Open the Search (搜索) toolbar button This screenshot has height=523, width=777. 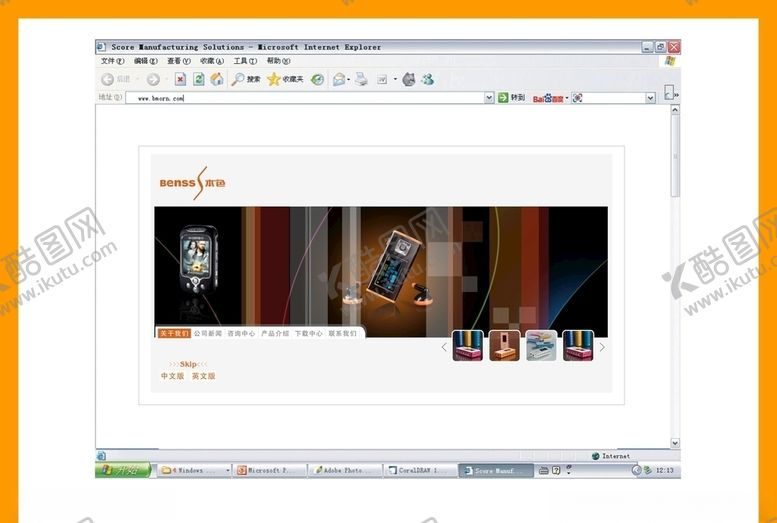pos(246,79)
